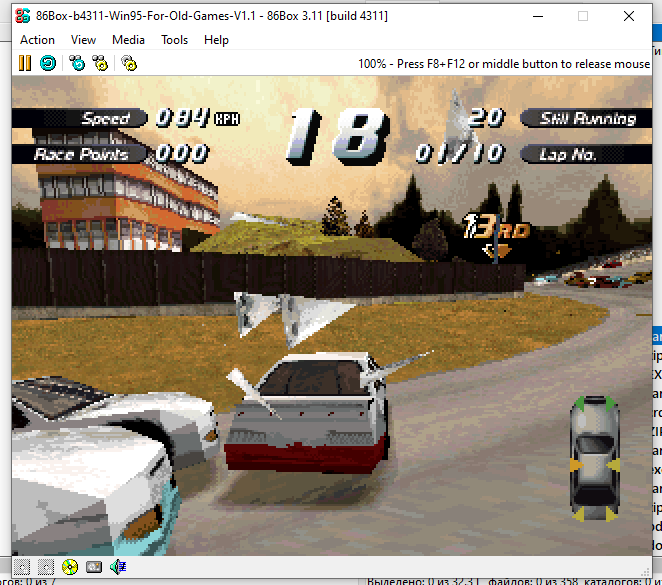
Task: Open the Tools menu
Action: point(174,40)
